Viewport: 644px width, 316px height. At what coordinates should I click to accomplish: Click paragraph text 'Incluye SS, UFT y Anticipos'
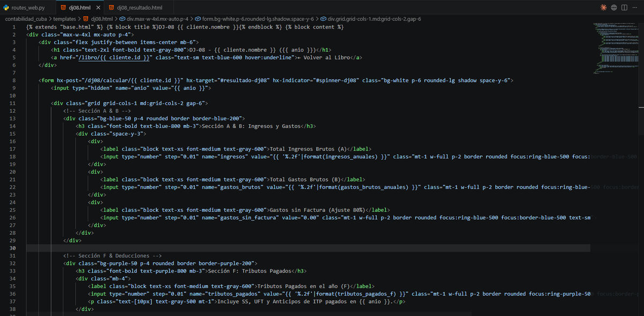point(259,301)
